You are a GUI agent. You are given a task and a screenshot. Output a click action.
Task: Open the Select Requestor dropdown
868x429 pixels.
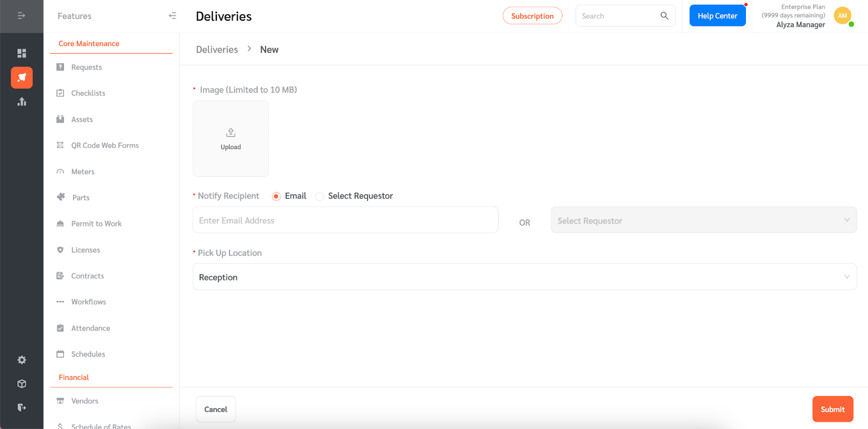[703, 220]
